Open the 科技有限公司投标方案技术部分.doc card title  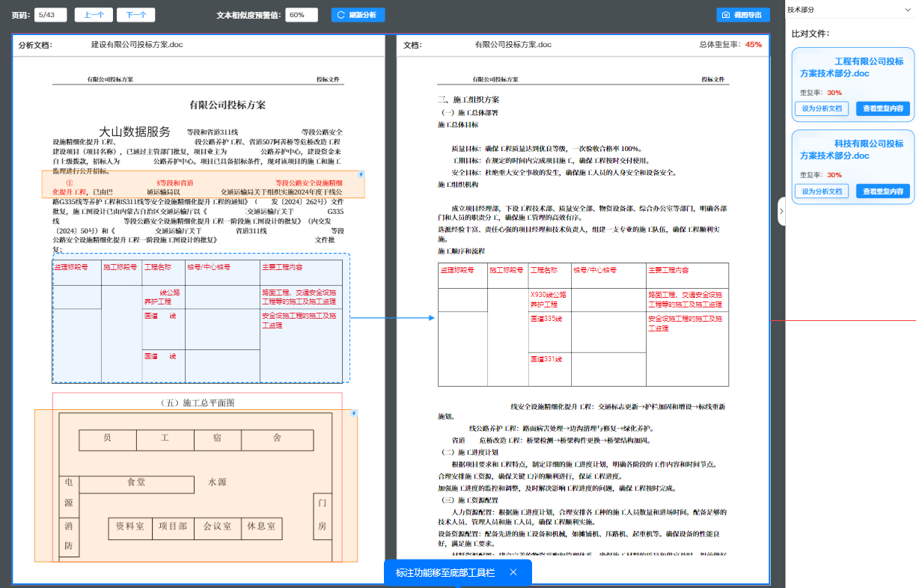coord(852,150)
